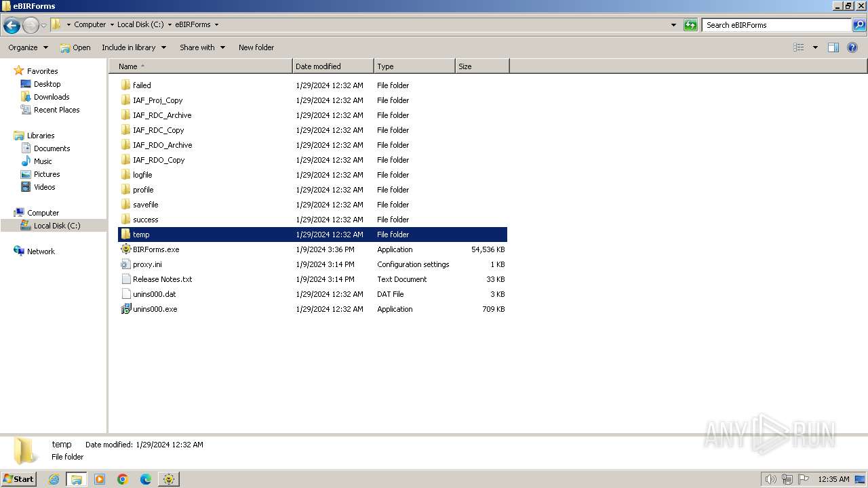The image size is (868, 488).
Task: Click the 12:35 AM system clock
Action: coord(833,479)
